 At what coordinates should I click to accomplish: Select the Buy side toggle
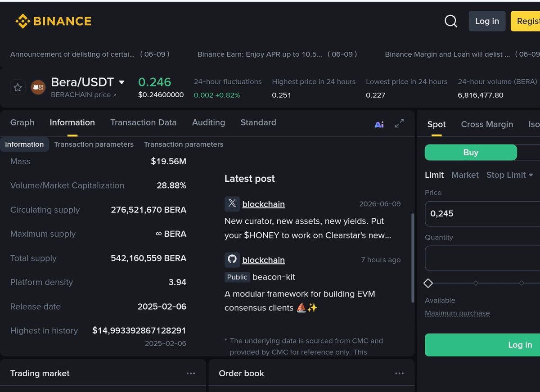(471, 153)
